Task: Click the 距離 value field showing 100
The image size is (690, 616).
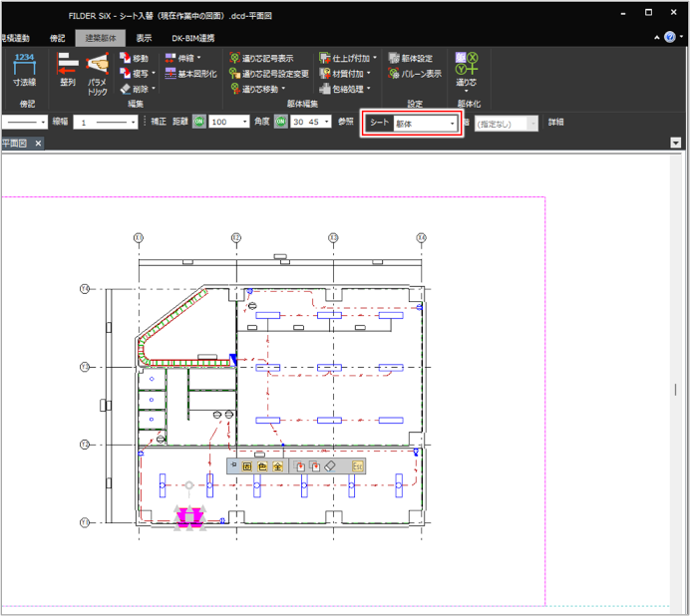Action: pos(230,122)
